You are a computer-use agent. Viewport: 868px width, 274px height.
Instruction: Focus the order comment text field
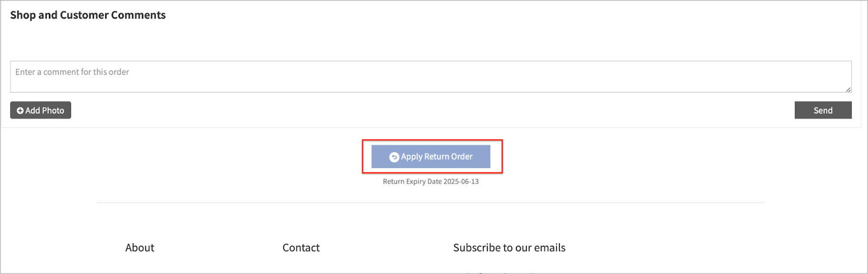431,77
